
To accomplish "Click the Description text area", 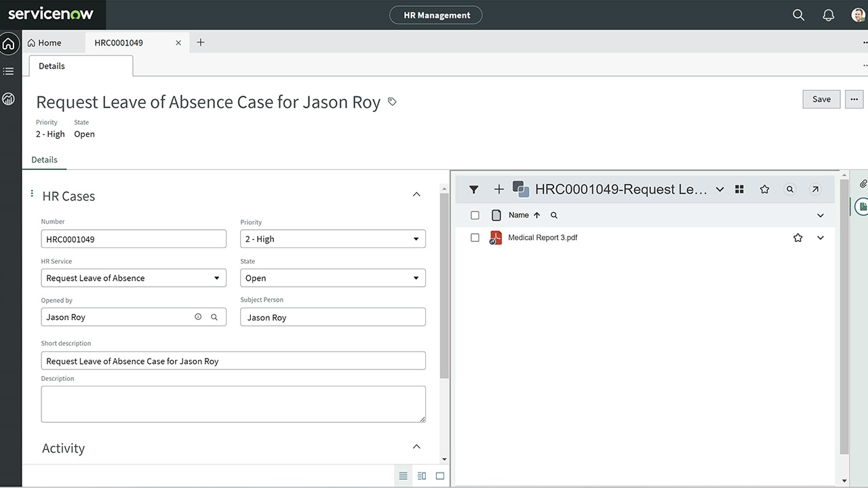I will (233, 404).
